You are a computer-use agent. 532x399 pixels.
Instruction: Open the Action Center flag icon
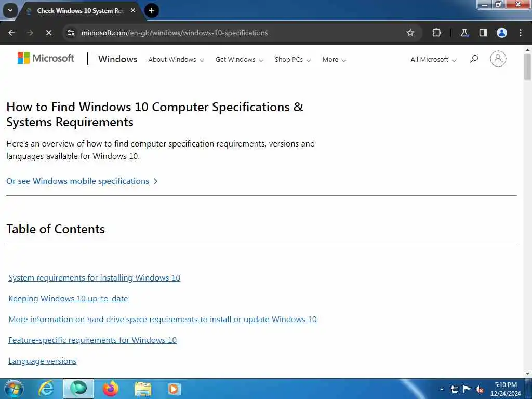tap(467, 389)
